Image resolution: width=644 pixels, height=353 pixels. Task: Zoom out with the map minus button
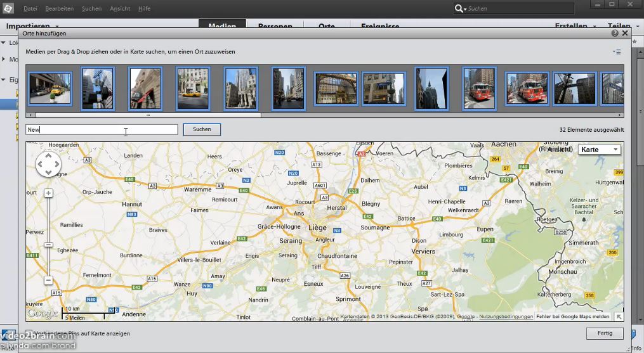[48, 280]
